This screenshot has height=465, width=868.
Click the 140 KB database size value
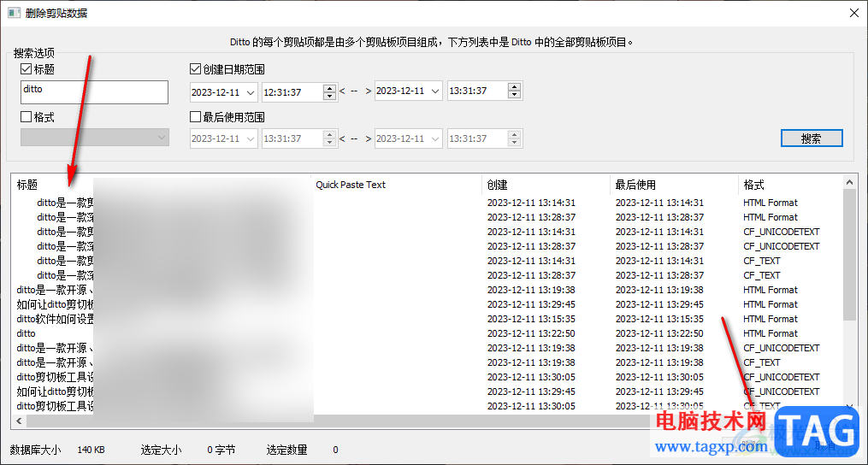pyautogui.click(x=92, y=450)
